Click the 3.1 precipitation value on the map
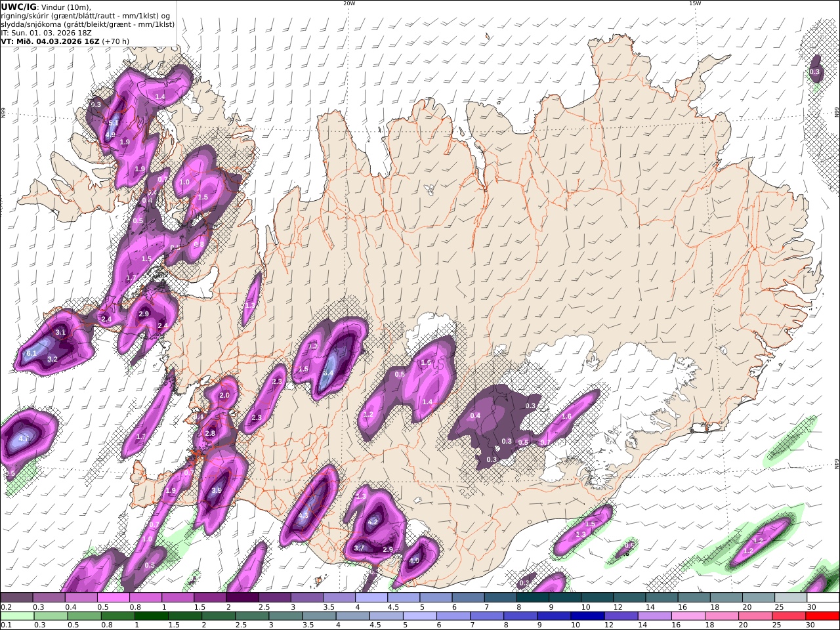The height and width of the screenshot is (630, 840). pyautogui.click(x=60, y=332)
